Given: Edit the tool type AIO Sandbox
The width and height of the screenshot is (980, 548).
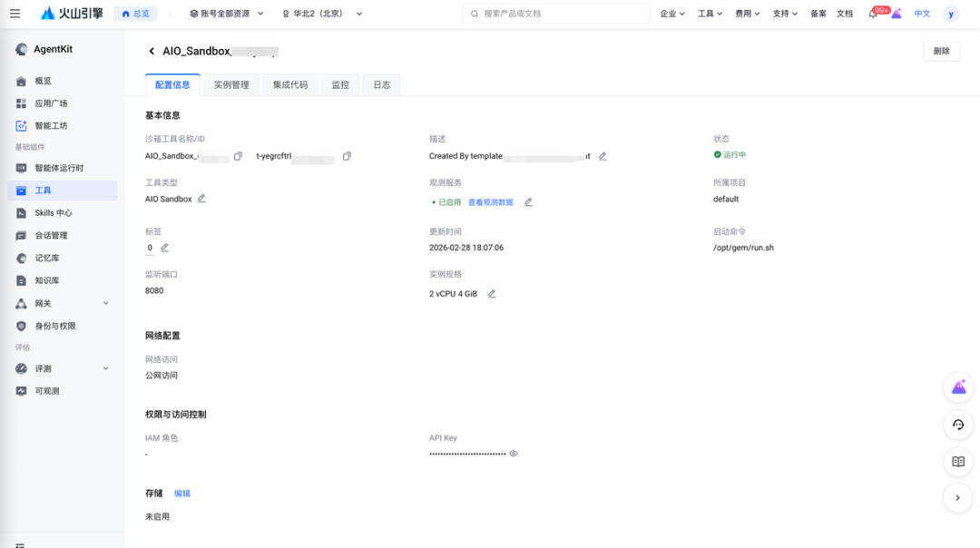Looking at the screenshot, I should [201, 199].
